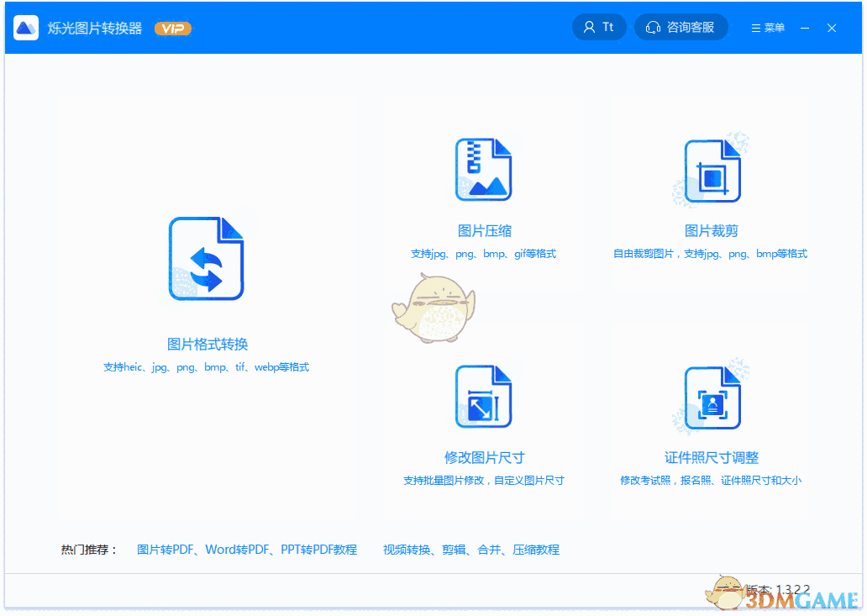Open 证件照尺寸调整 for ID photo resizing
The height and width of the screenshot is (616, 867).
tap(712, 397)
